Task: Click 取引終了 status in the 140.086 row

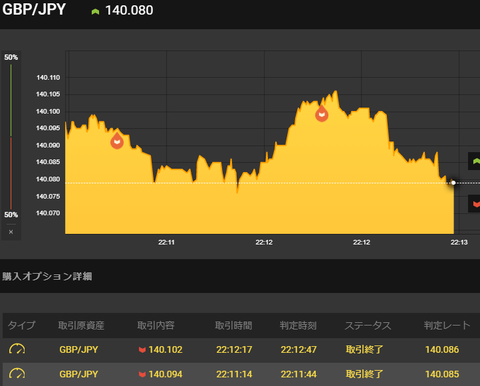Action: [364, 350]
